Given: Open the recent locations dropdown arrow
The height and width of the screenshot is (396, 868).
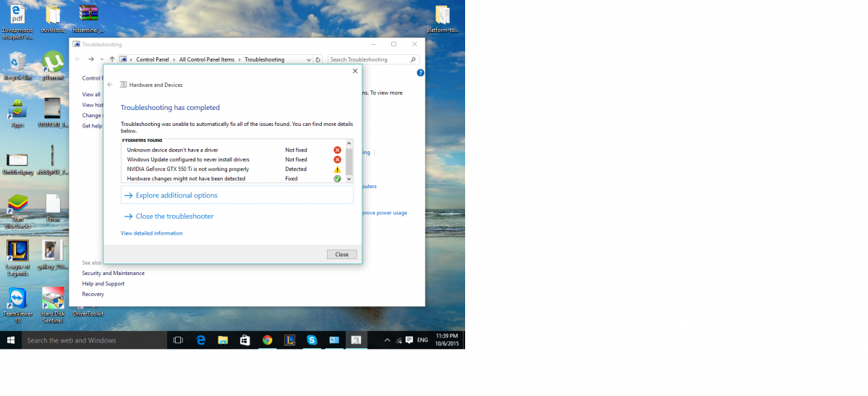Looking at the screenshot, I should tap(102, 59).
